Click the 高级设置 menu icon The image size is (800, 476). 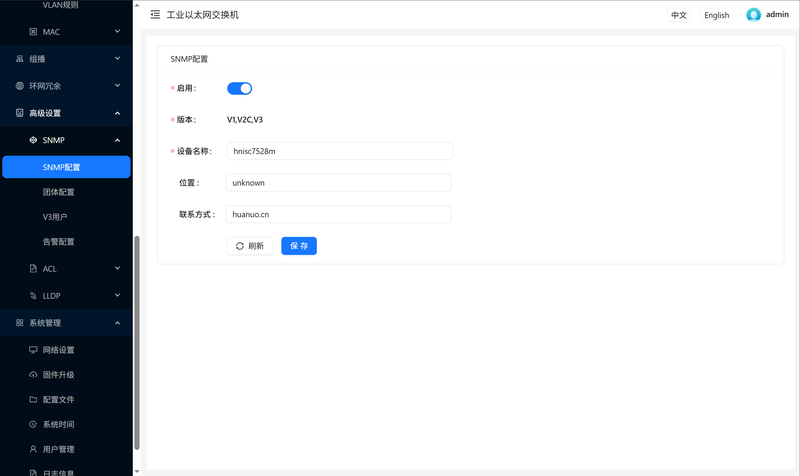[x=19, y=113]
